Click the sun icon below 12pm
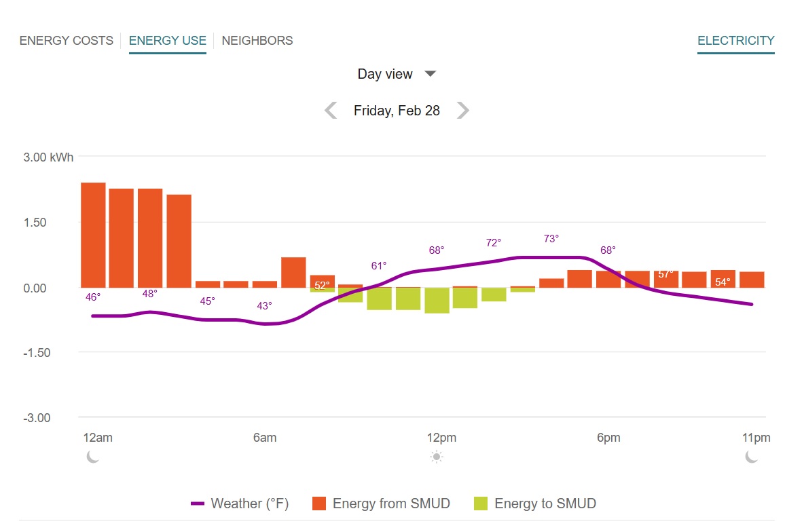 (x=437, y=457)
